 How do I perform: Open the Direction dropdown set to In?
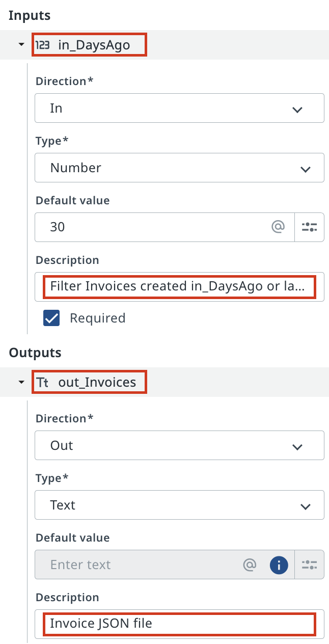[179, 108]
